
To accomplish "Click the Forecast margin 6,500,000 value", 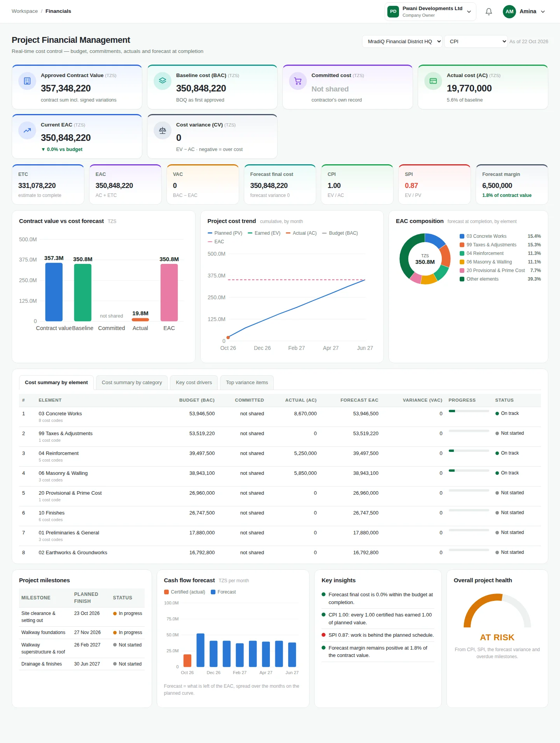I will click(x=497, y=186).
